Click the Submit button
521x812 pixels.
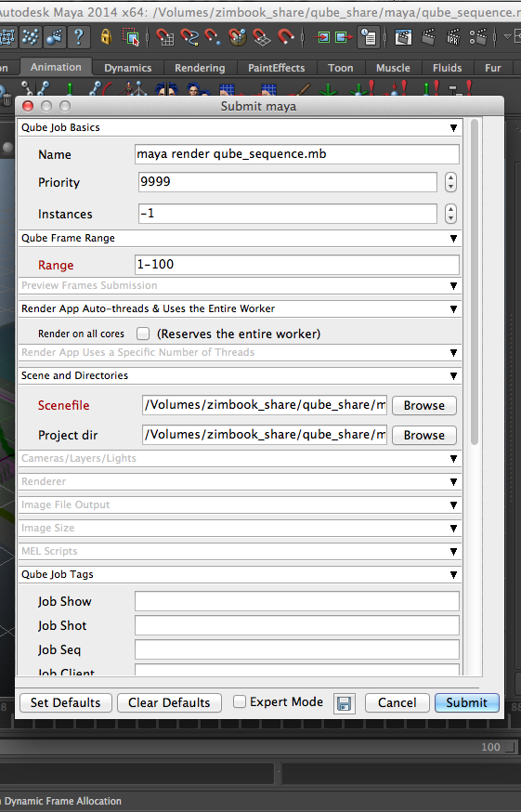pyautogui.click(x=466, y=702)
